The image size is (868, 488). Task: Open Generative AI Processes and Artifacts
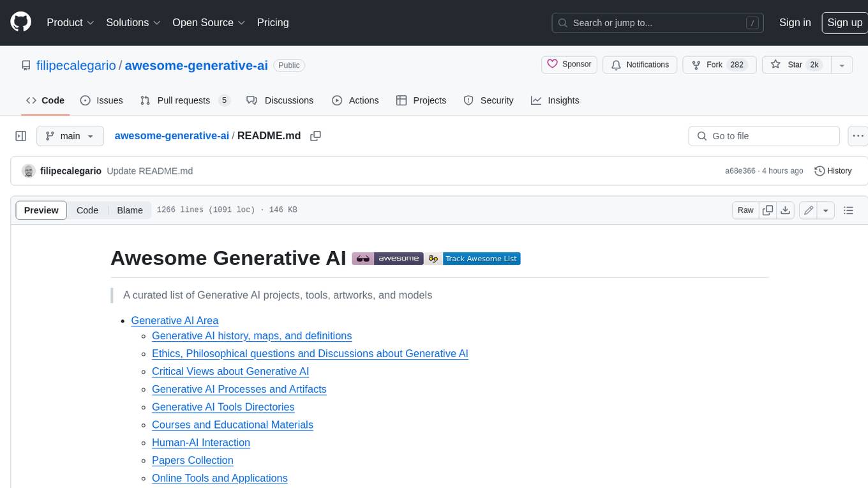click(239, 390)
